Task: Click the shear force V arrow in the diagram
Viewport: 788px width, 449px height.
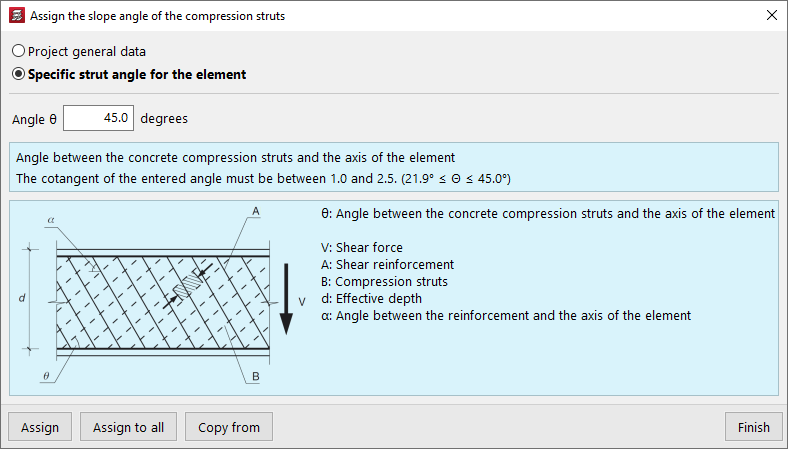Action: tap(286, 300)
